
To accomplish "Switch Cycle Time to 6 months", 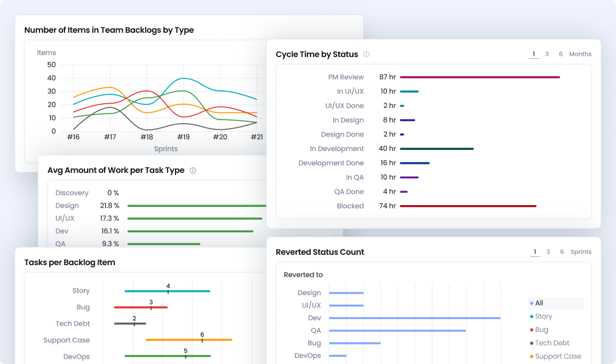I will coord(561,54).
